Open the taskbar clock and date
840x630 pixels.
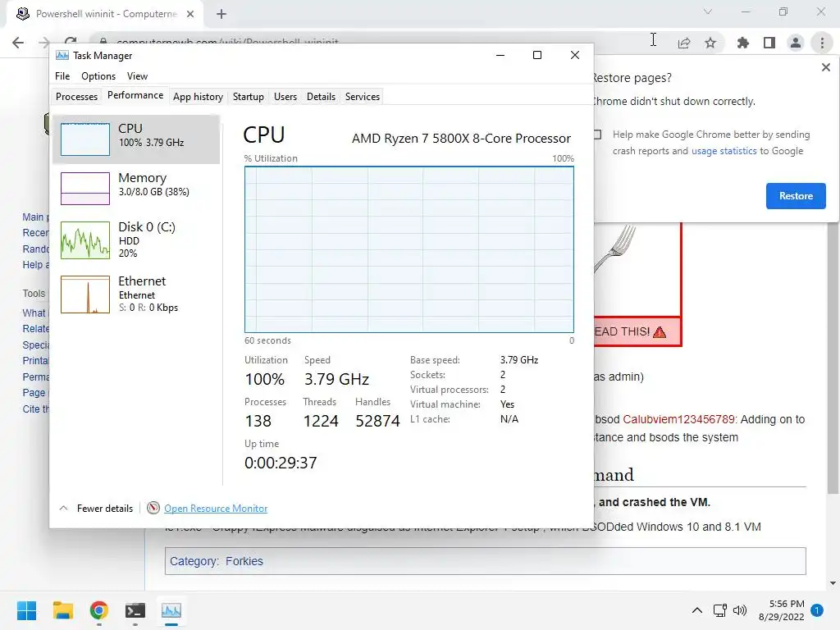(x=782, y=610)
